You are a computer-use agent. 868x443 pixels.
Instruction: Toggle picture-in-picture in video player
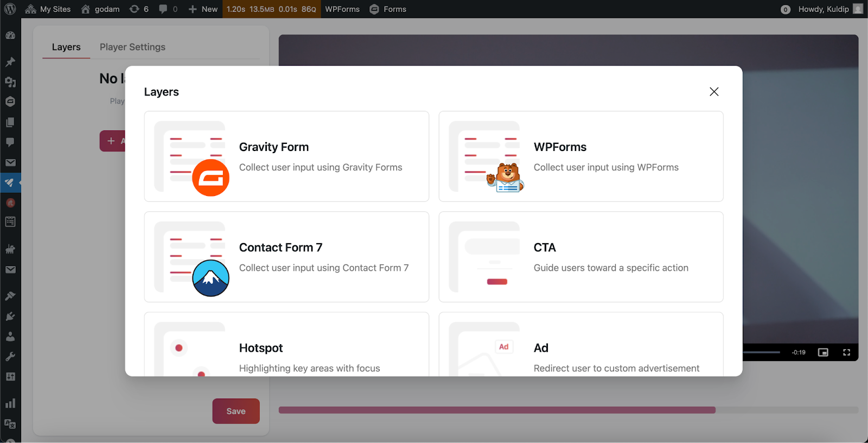(x=823, y=352)
